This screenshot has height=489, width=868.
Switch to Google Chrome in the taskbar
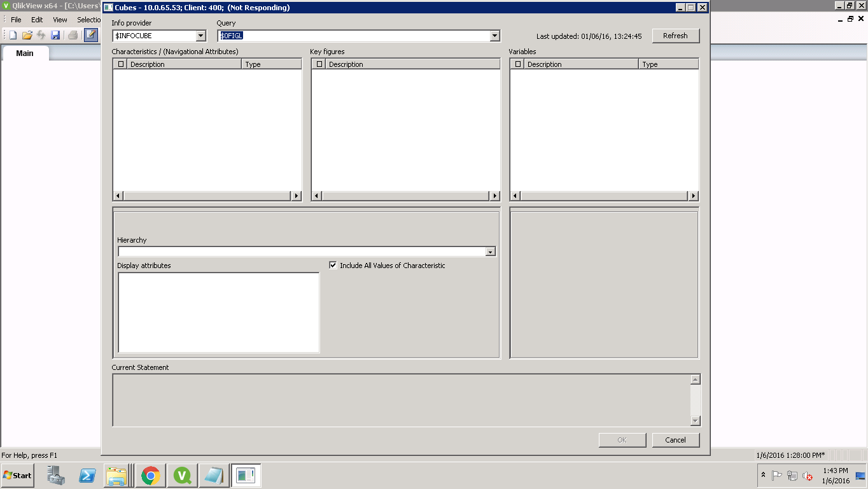coord(150,476)
